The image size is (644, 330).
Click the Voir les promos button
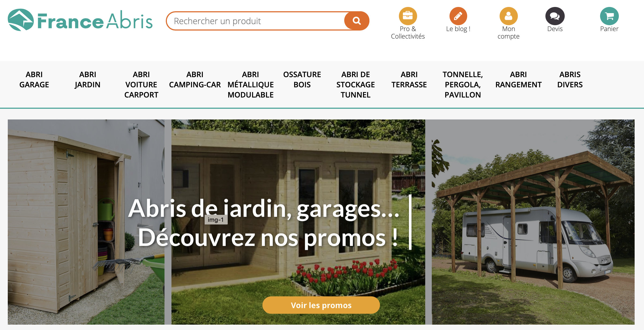click(321, 305)
